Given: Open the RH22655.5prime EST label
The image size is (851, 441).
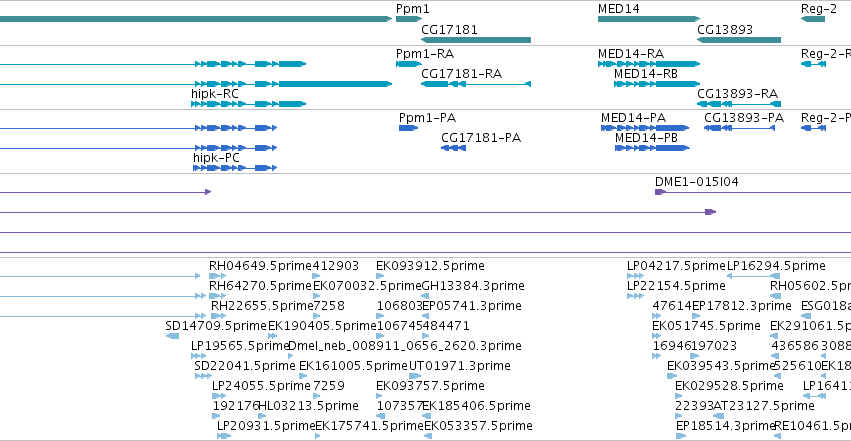Looking at the screenshot, I should (262, 306).
